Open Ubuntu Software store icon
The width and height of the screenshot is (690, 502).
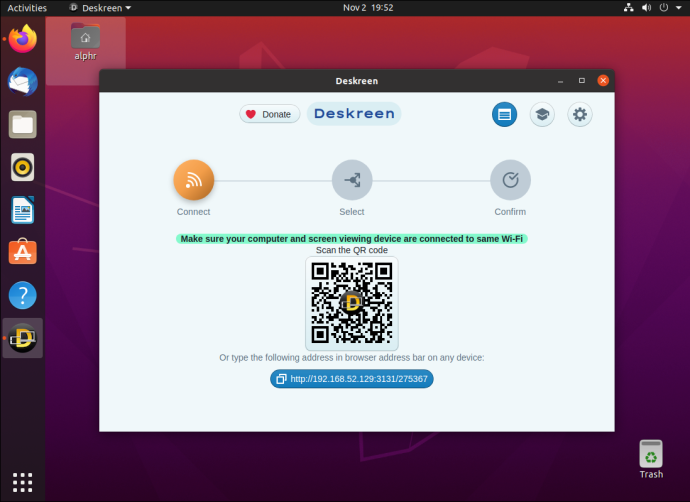tap(22, 252)
